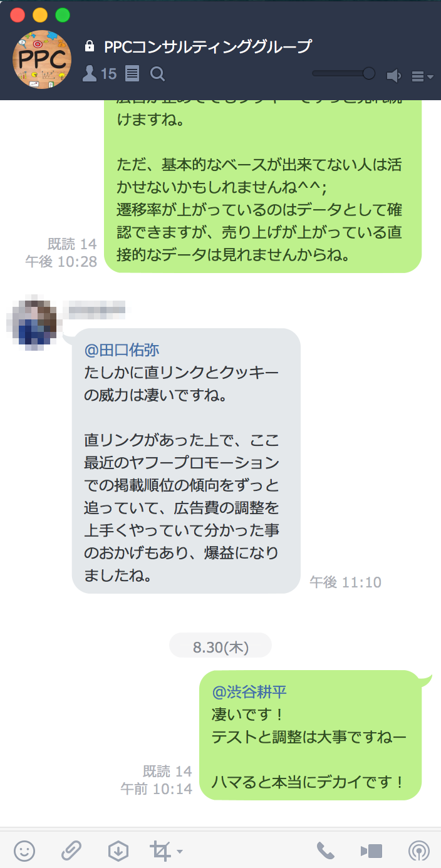This screenshot has width=441, height=868.
Task: Attach a file with paperclip icon
Action: tap(71, 850)
